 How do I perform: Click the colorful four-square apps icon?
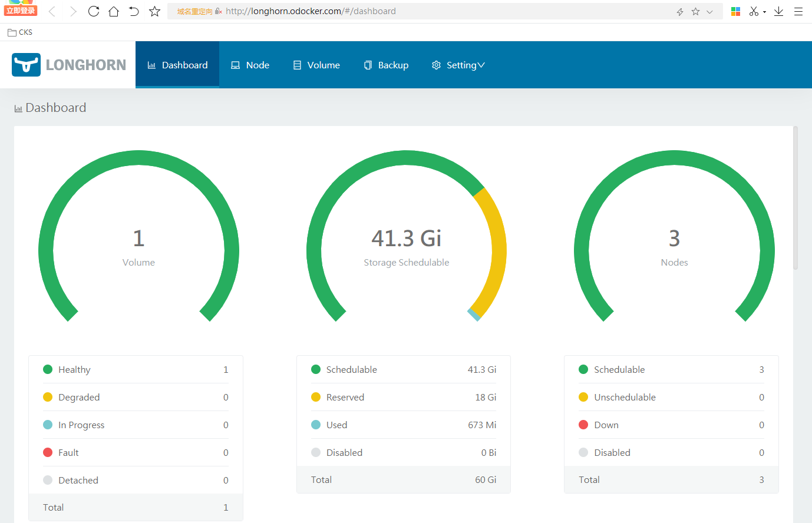[735, 11]
